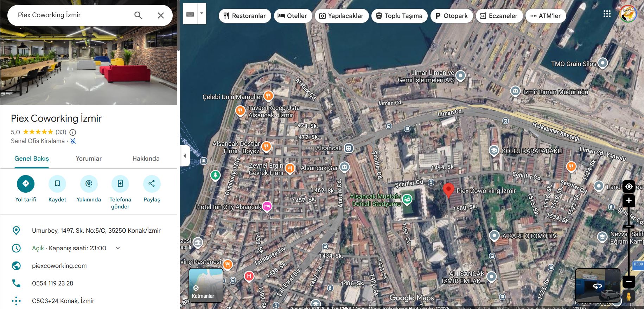Click the Alsancak Mustafa Denizli Stadyumu marker
The width and height of the screenshot is (644, 309).
coord(407,199)
